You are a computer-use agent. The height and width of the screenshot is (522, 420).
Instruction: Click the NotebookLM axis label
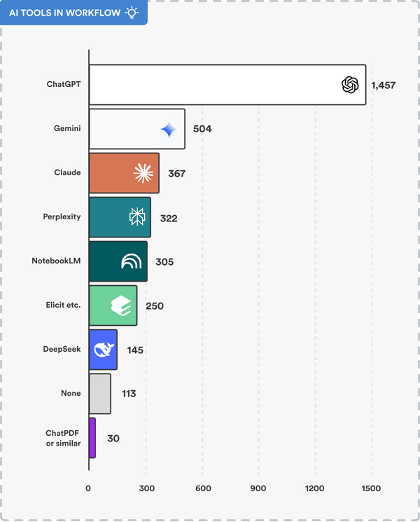56,261
